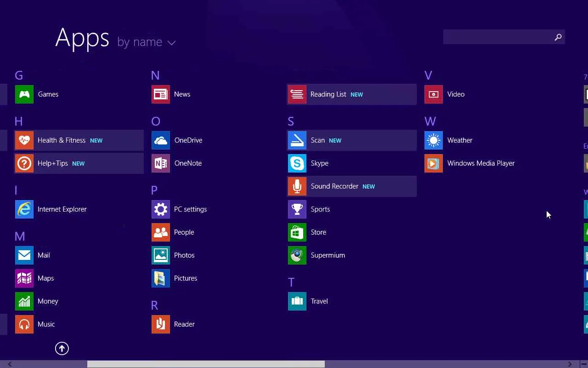
Task: Jump to the G letter group header
Action: point(19,75)
